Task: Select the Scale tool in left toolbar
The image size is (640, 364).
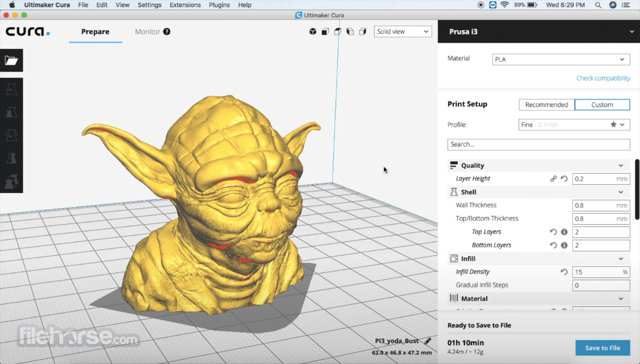Action: [12, 113]
